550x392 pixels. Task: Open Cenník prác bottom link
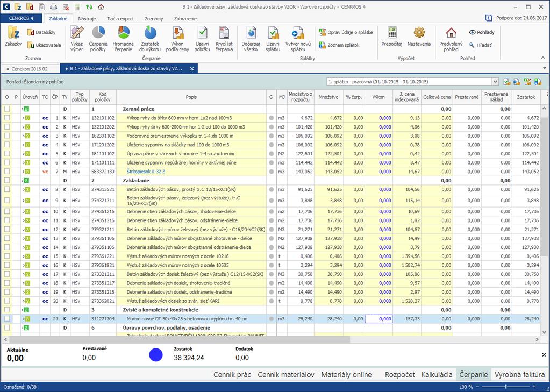[x=232, y=374]
